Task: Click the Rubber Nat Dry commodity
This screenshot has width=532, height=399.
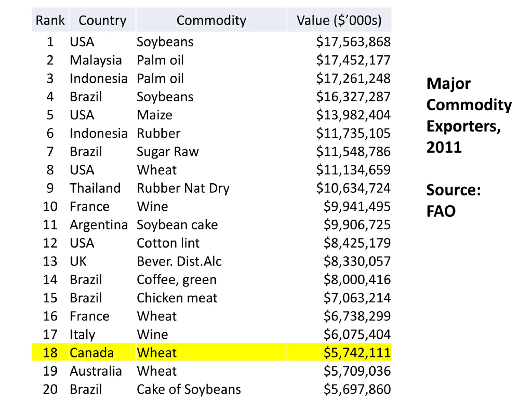Action: point(183,188)
